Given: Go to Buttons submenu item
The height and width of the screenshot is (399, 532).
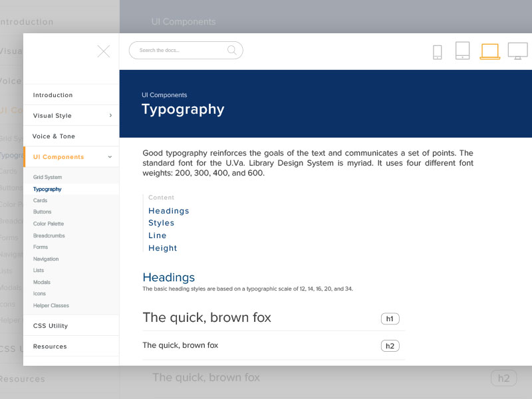Looking at the screenshot, I should point(42,211).
